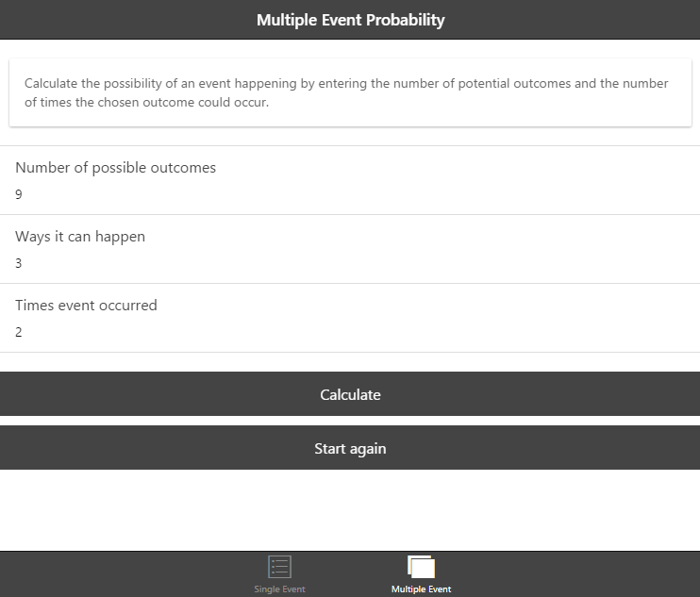Select the Multiple Event tab label
This screenshot has height=597, width=700.
coord(421,589)
